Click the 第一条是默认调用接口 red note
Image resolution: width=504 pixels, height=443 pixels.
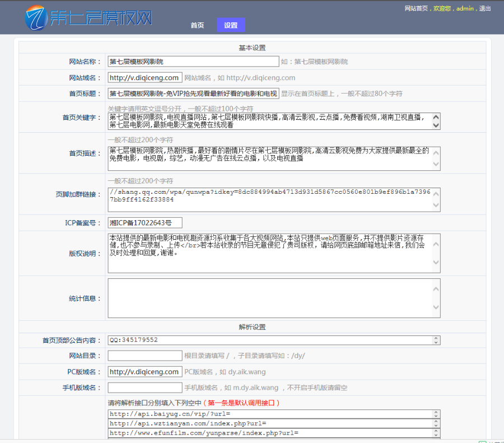241,403
